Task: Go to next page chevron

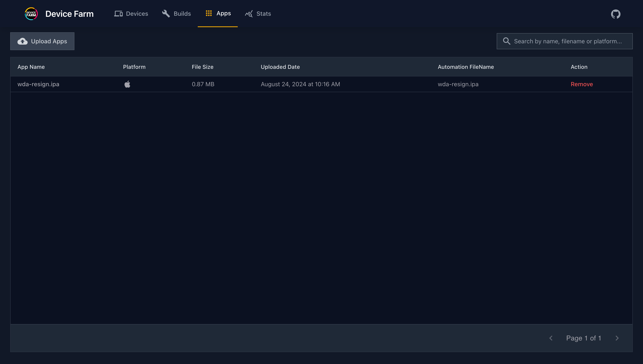Action: click(x=617, y=338)
